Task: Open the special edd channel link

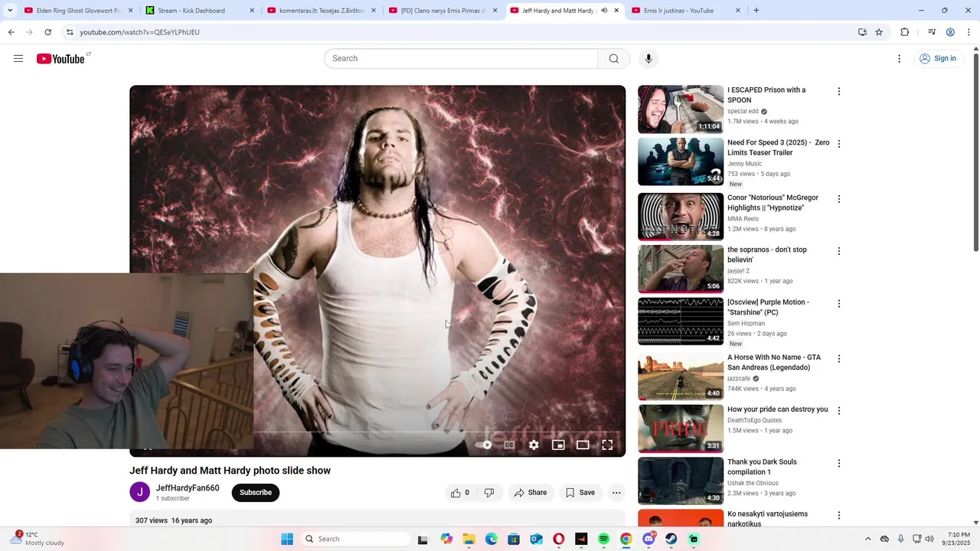Action: pos(743,111)
